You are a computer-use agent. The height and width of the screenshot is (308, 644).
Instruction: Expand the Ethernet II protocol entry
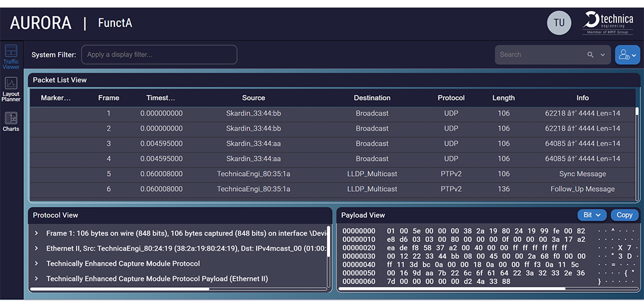[36, 248]
